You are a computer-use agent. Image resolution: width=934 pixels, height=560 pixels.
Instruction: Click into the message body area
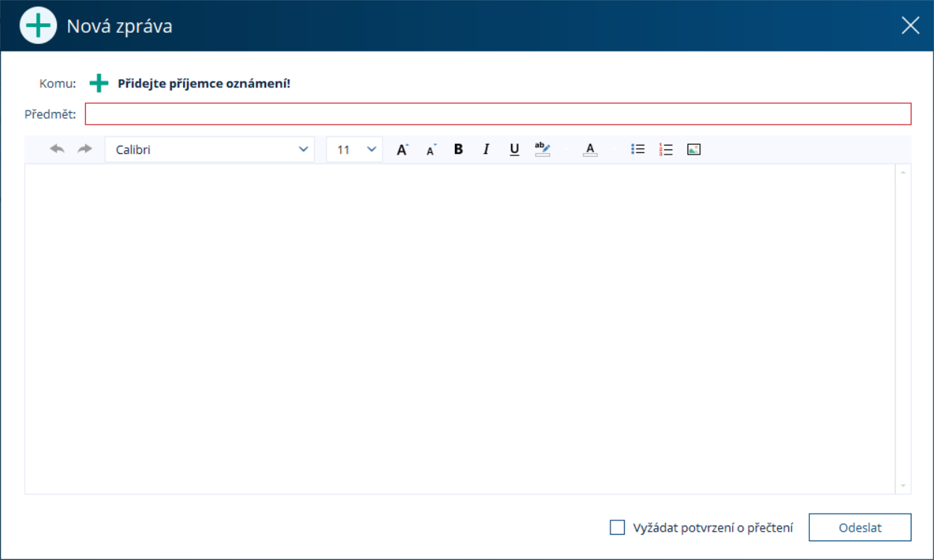[460, 329]
